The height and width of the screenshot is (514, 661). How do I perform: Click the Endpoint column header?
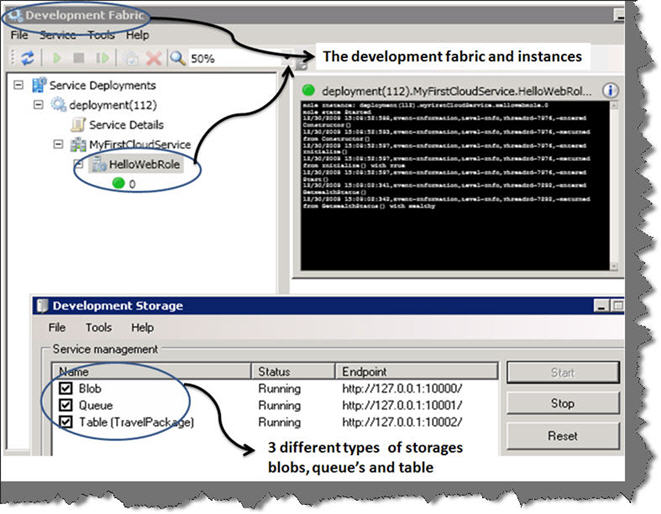(x=416, y=371)
